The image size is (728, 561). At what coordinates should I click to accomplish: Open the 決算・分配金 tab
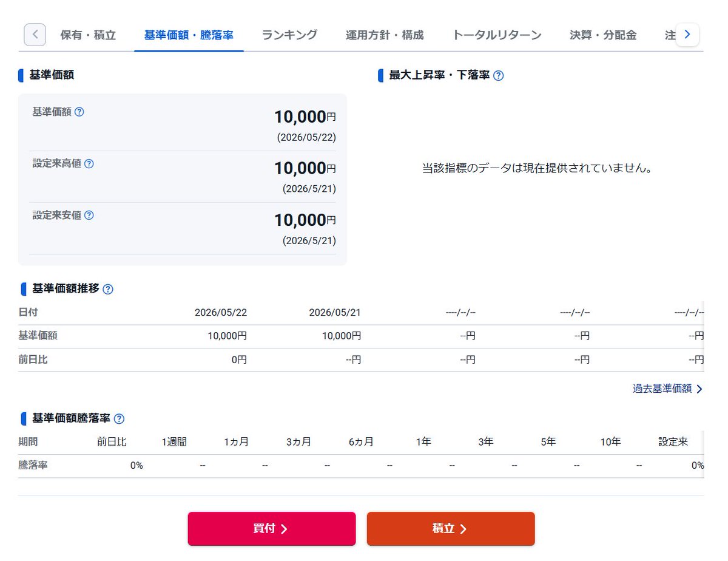(x=603, y=35)
